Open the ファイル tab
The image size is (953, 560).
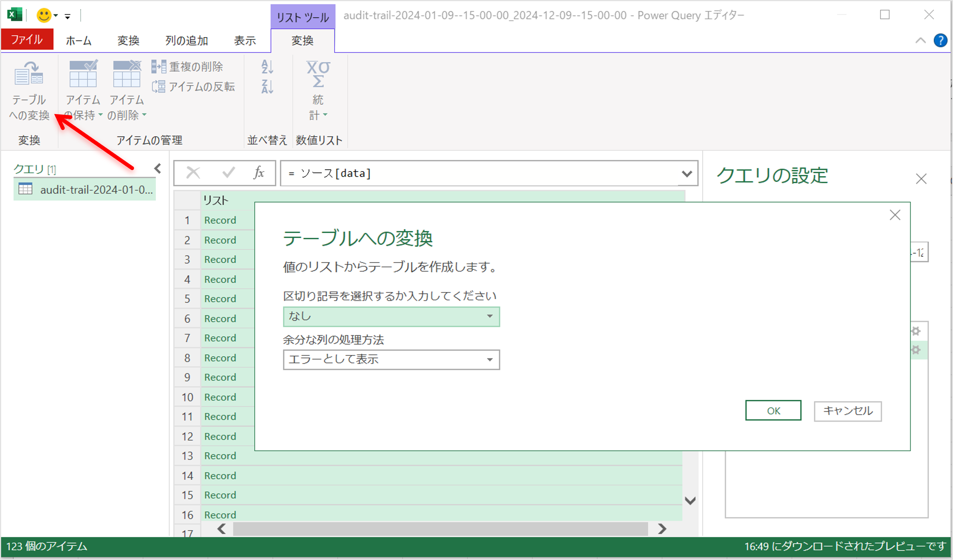(27, 39)
